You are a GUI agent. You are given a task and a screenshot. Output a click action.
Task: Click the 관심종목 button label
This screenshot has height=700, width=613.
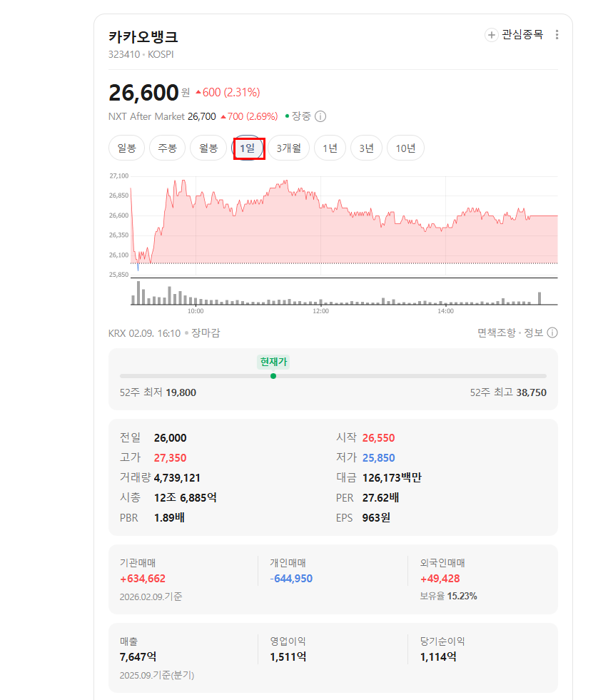click(522, 35)
